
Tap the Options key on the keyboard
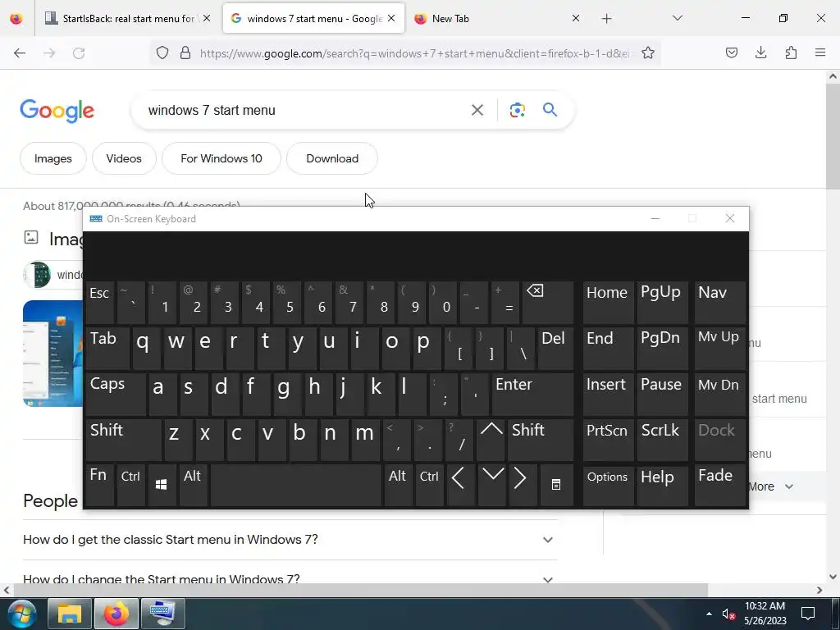point(608,485)
